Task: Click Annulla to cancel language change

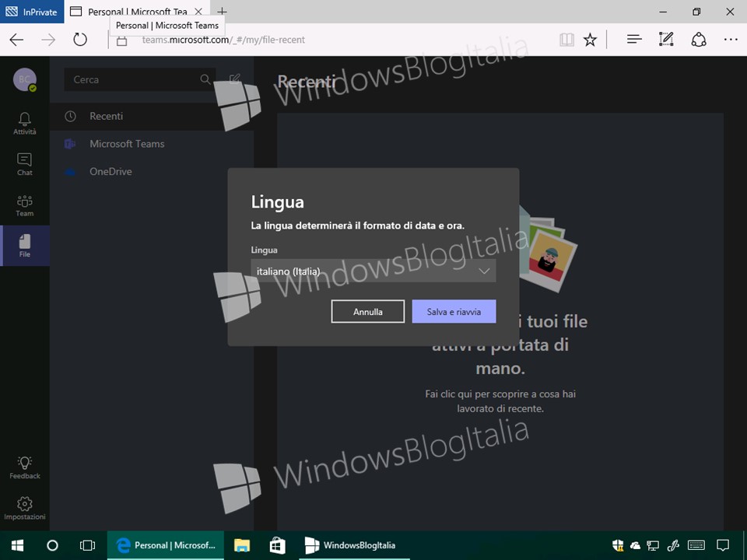Action: coord(368,311)
